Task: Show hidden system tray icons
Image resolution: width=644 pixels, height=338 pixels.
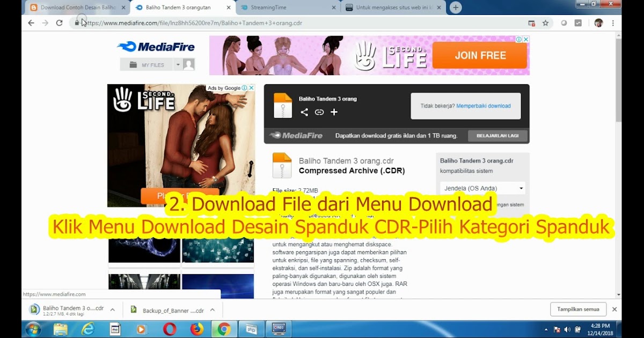Action: (x=546, y=329)
